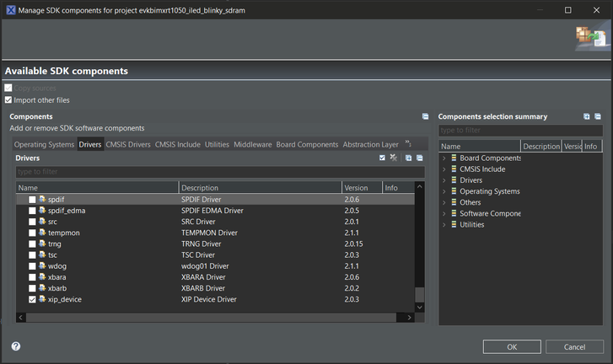Switch to Utilities tab

(x=217, y=145)
